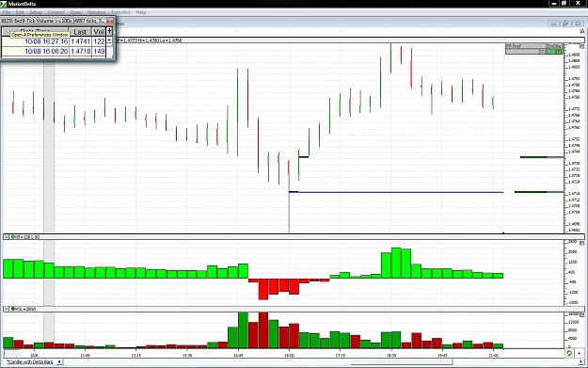Screen dimensions: 588x368
Task: Click small icon atop delta pane scale
Action: [582, 243]
